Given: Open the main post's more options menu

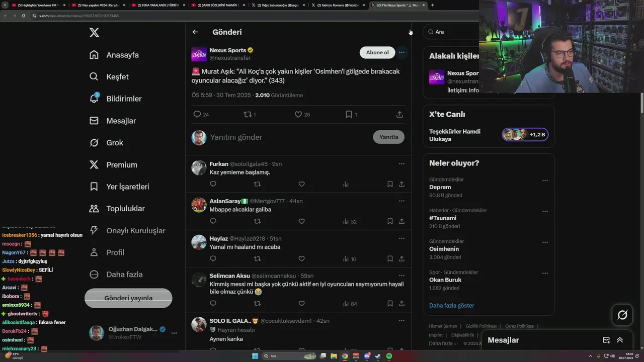Looking at the screenshot, I should (x=401, y=52).
